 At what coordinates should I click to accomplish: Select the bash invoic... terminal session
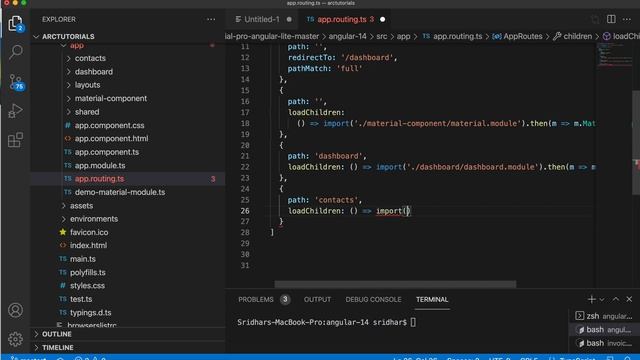(604, 343)
